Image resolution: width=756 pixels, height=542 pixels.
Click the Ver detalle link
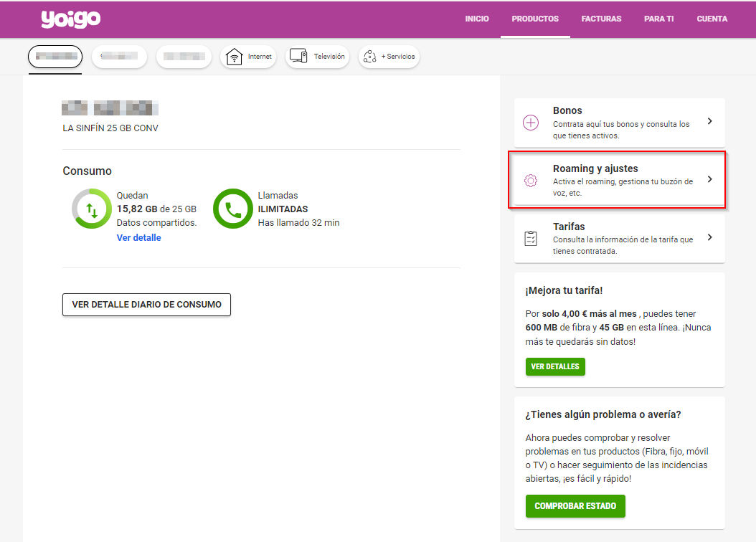(138, 237)
